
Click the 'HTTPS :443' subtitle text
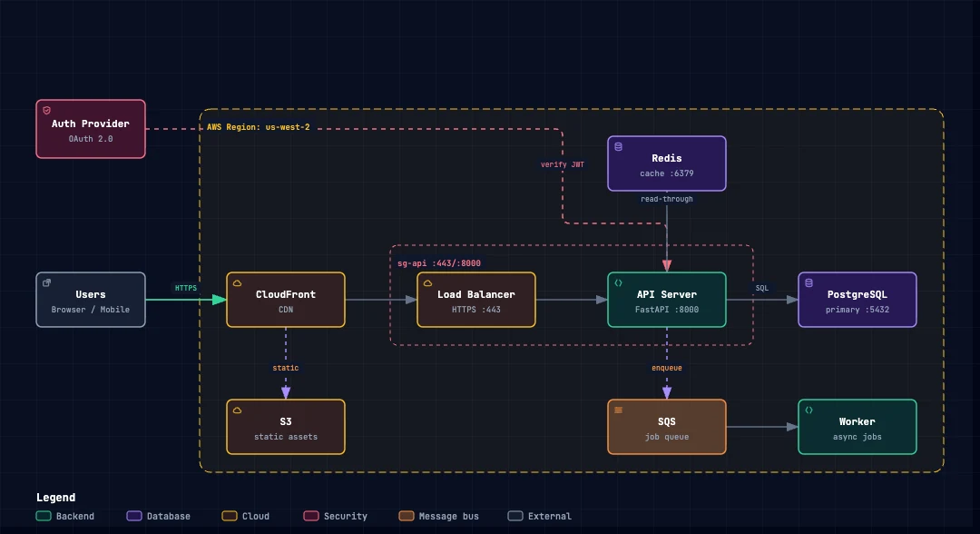[x=476, y=310]
